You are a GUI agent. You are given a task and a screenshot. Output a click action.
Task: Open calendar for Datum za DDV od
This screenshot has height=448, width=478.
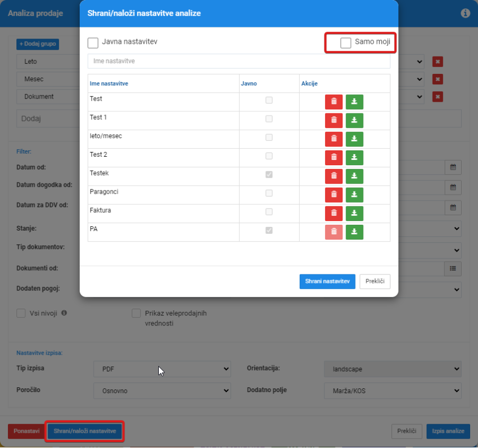[453, 208]
